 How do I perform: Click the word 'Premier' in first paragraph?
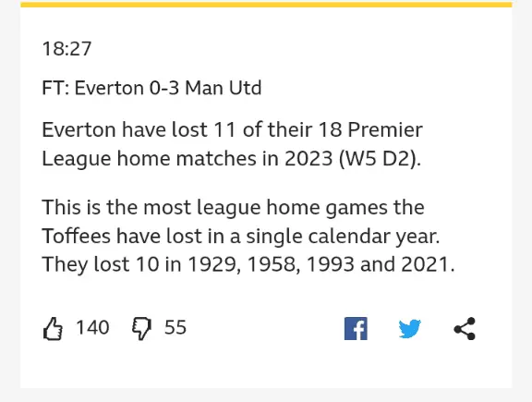[385, 129]
